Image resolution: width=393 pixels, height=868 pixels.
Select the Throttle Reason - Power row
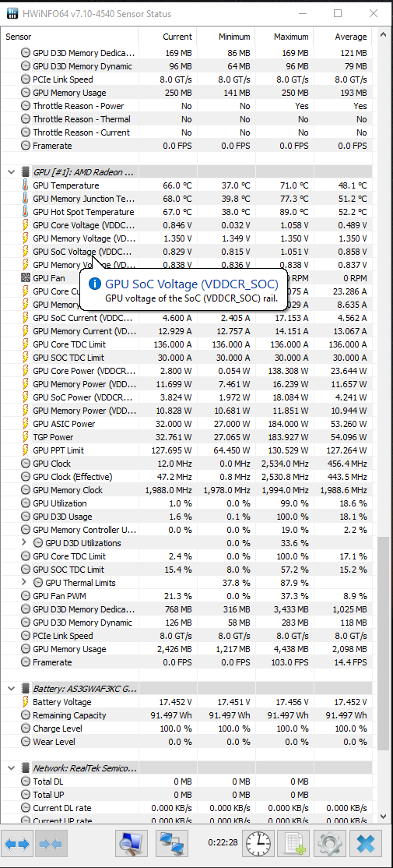[x=186, y=106]
